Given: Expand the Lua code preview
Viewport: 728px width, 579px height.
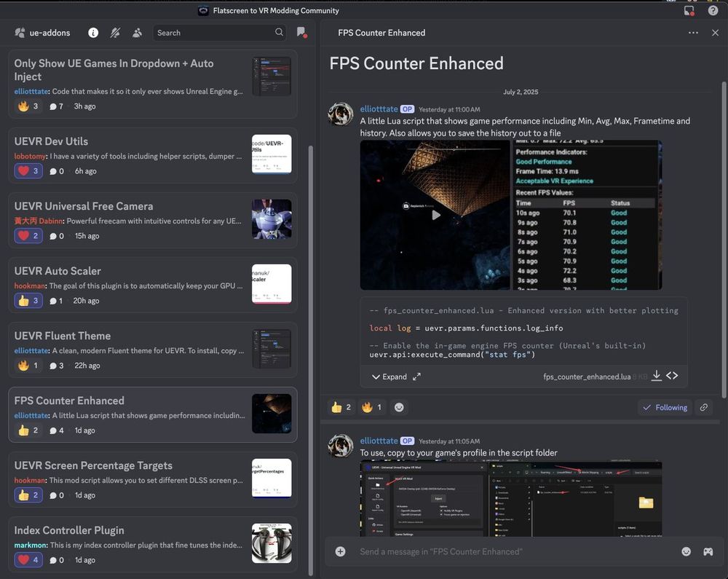Looking at the screenshot, I should point(389,377).
